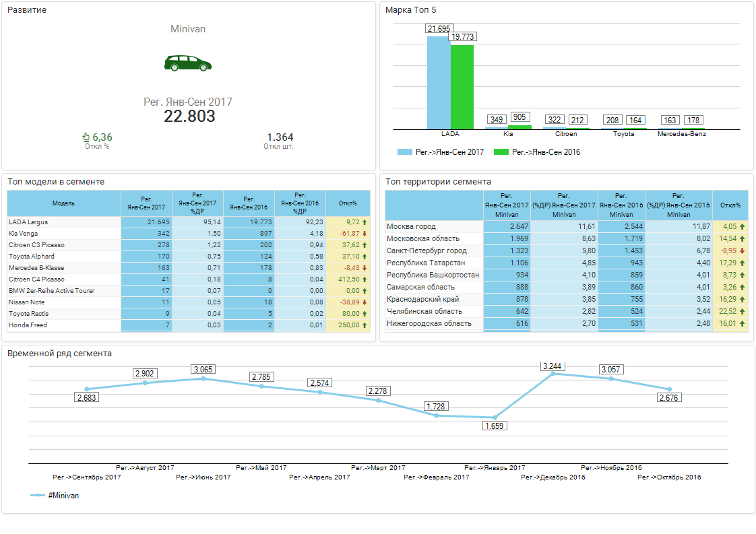Click red down arrow in Санкт-Петербург город row
This screenshot has width=756, height=534.
pyautogui.click(x=742, y=251)
